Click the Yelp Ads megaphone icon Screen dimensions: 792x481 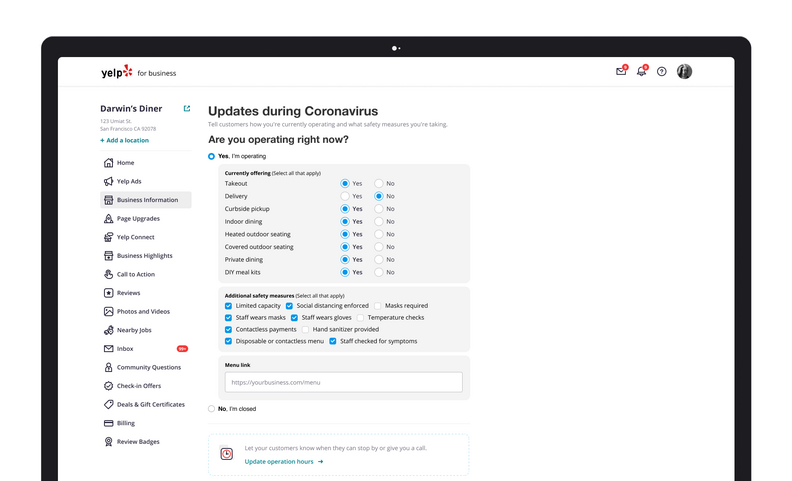coord(108,181)
